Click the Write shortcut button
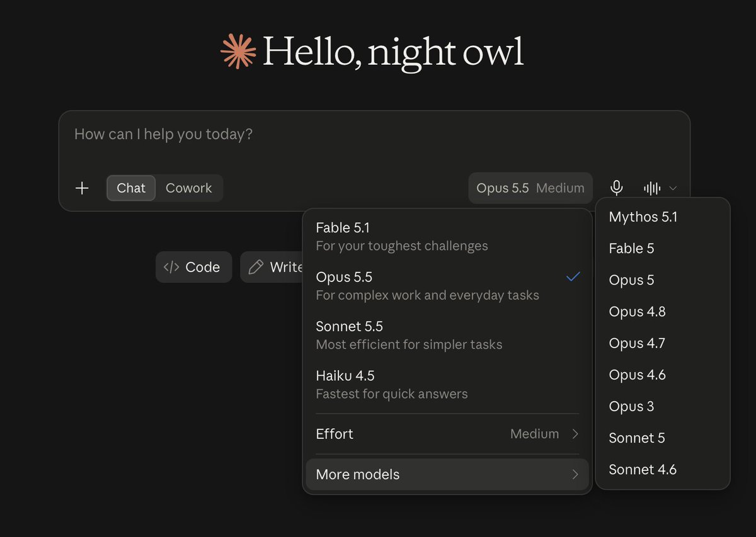Image resolution: width=756 pixels, height=537 pixels. (x=272, y=267)
